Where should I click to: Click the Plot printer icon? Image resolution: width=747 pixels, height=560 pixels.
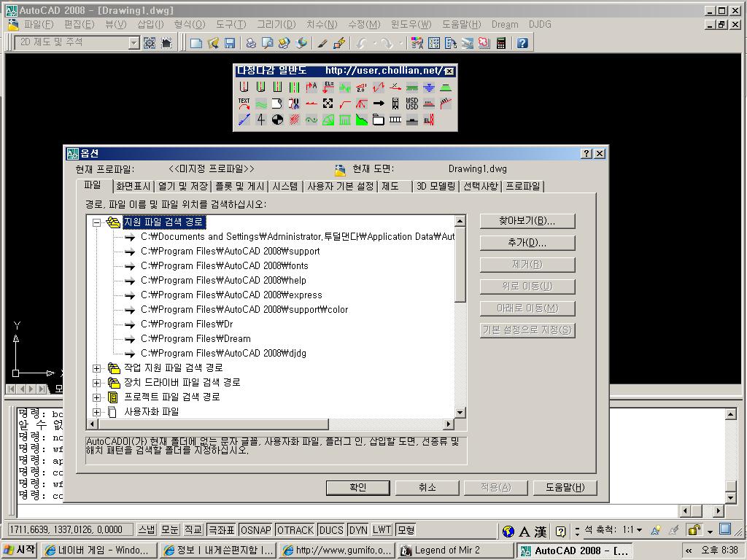pos(251,43)
